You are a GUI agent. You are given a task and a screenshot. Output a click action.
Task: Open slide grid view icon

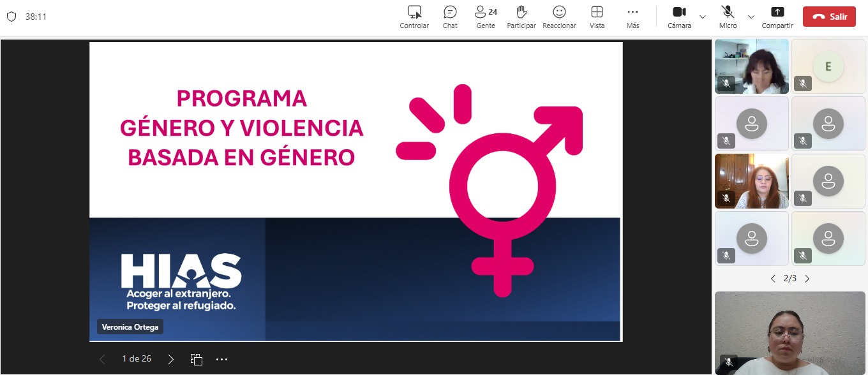point(197,359)
